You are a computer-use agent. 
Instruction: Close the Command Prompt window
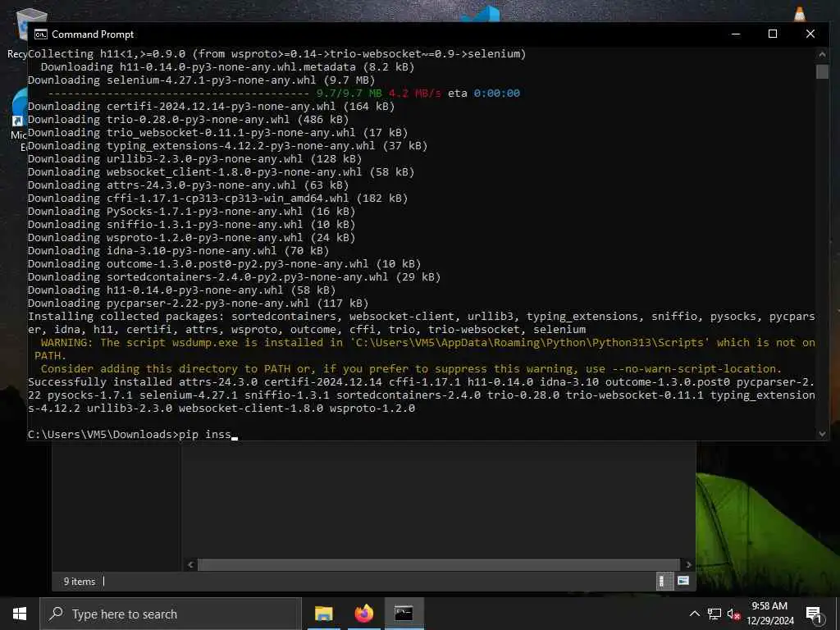810,34
